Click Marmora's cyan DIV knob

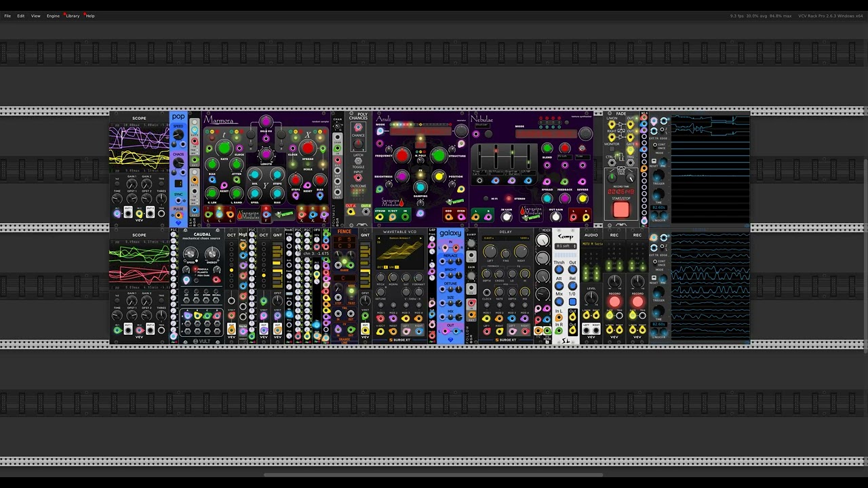click(x=255, y=174)
